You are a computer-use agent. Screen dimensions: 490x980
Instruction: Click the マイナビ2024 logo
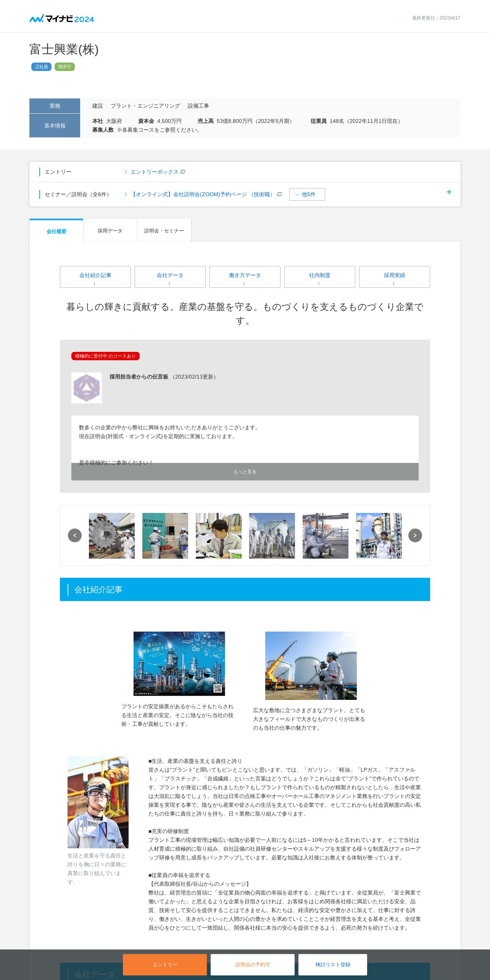pos(62,18)
